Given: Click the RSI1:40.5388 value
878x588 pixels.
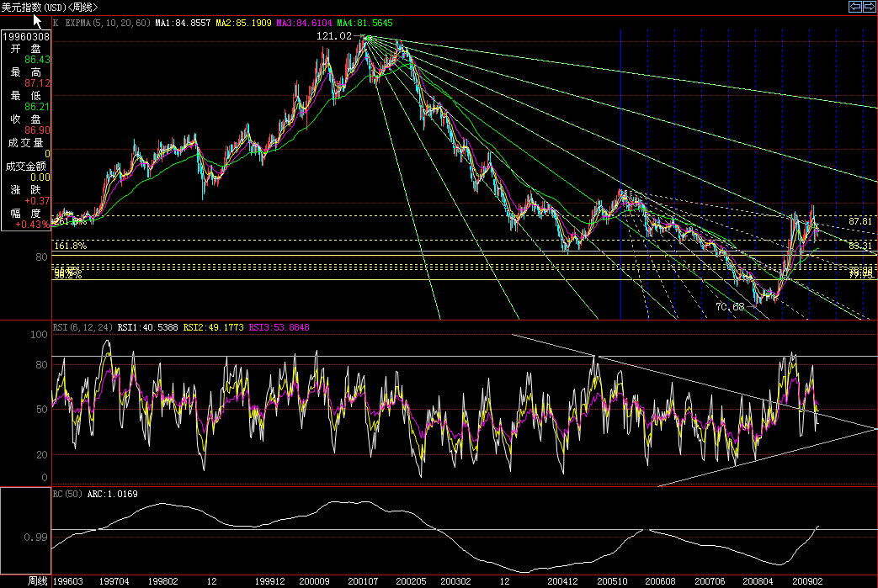Looking at the screenshot, I should click(x=148, y=327).
